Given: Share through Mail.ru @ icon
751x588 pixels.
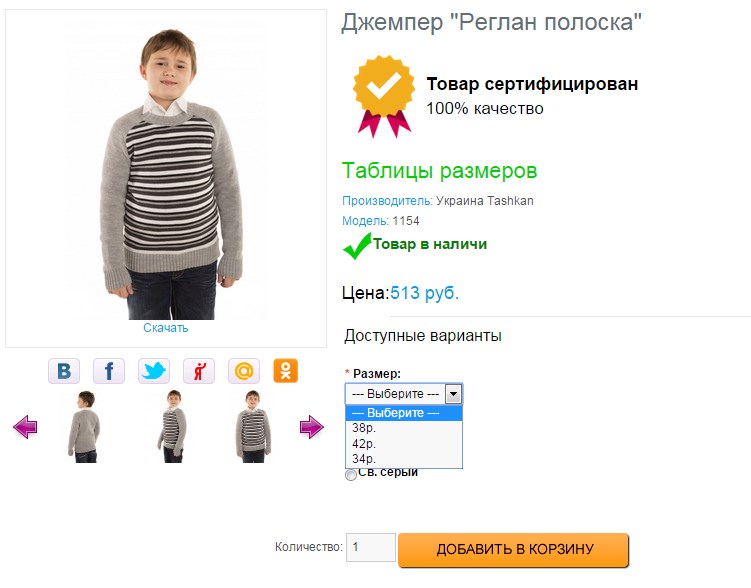Looking at the screenshot, I should [x=244, y=371].
